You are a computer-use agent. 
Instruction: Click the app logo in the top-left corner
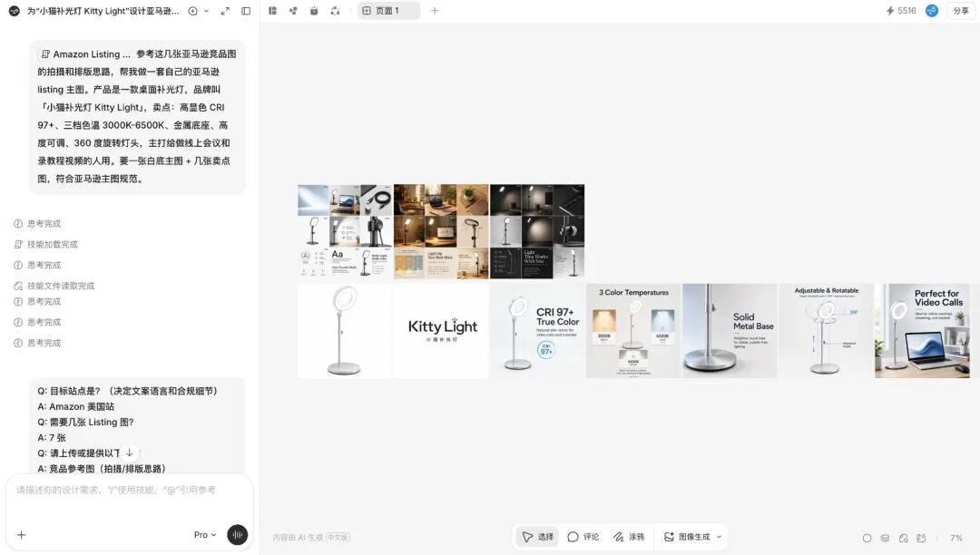14,11
